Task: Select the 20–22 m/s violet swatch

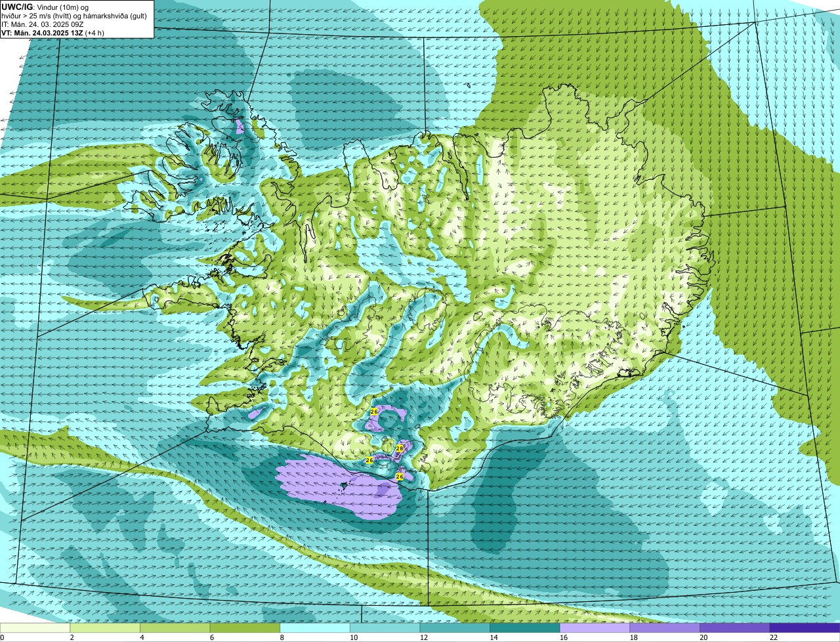Action: click(735, 628)
